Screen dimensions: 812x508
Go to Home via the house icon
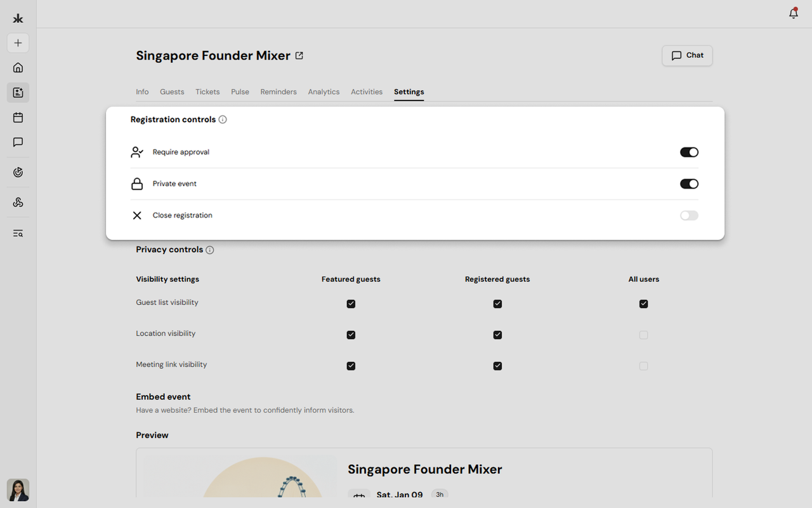tap(18, 68)
